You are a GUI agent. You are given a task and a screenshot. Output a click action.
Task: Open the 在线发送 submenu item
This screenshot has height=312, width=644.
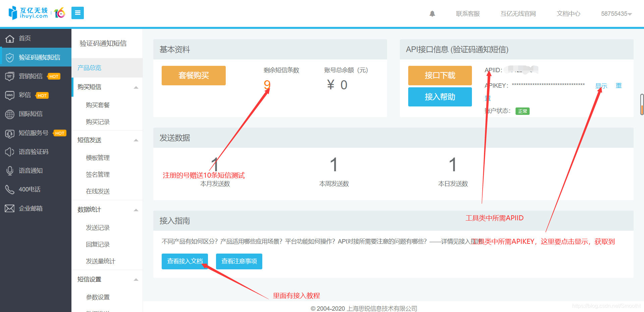tap(98, 191)
